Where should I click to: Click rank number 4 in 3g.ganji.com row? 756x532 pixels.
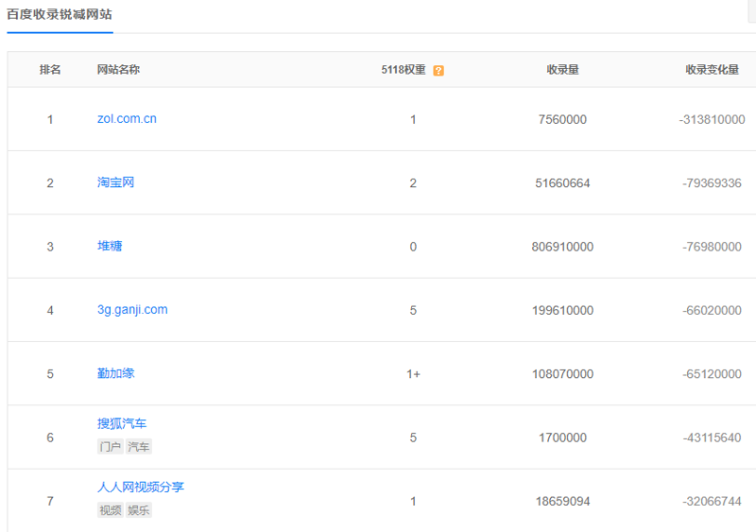50,311
